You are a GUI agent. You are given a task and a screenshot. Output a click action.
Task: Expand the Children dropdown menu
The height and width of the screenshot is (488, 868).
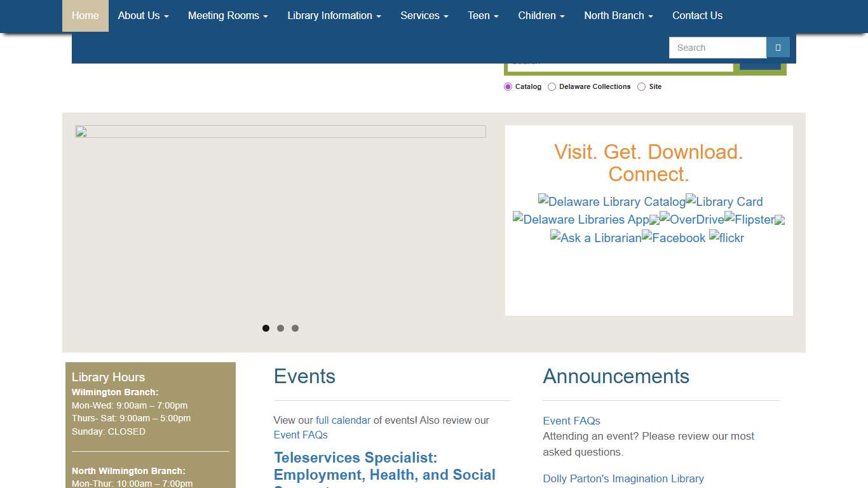[540, 15]
